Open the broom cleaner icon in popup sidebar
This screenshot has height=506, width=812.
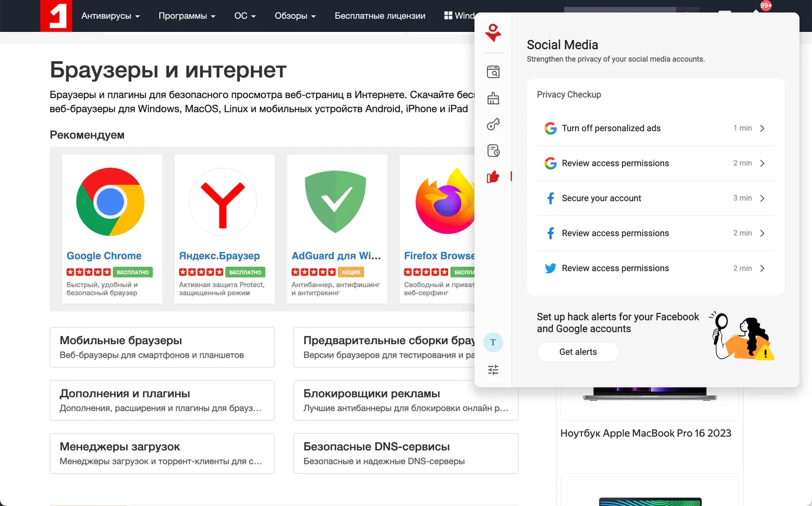[x=493, y=98]
